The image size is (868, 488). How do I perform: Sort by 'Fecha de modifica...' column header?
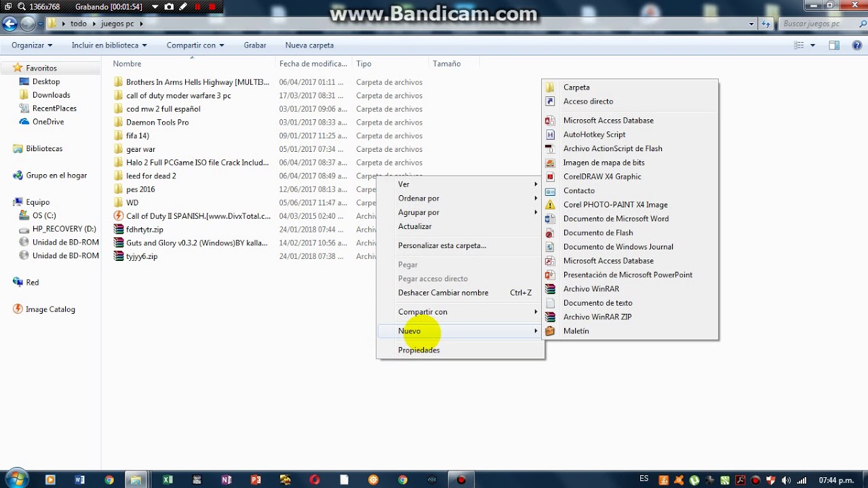coord(313,64)
